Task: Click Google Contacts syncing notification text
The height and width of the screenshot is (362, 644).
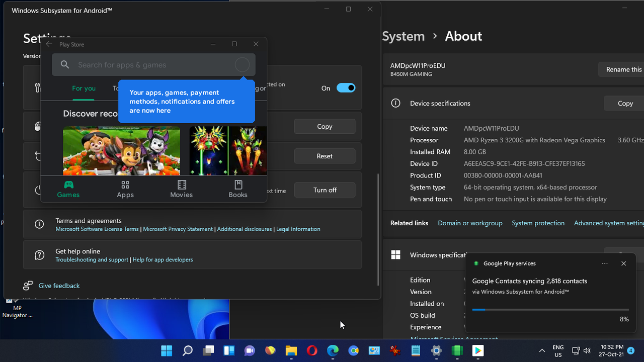Action: tap(529, 281)
